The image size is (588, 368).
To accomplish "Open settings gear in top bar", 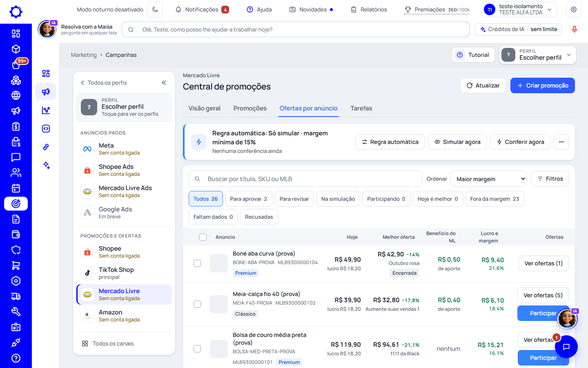I will click(574, 9).
